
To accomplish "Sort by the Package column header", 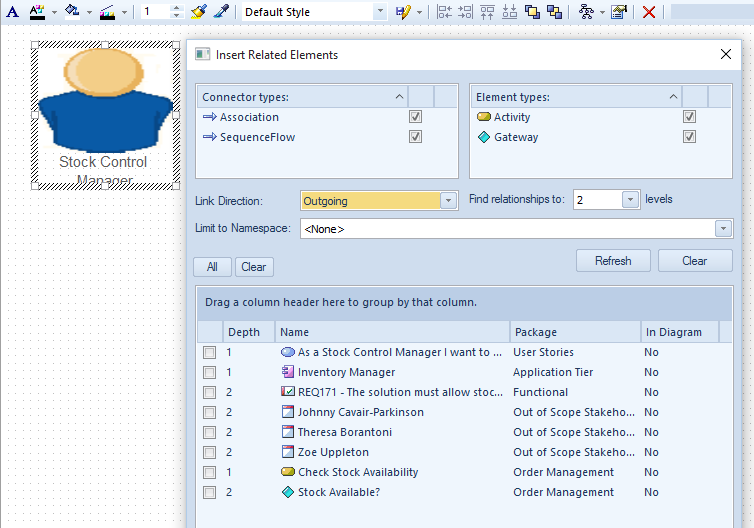I will (574, 332).
